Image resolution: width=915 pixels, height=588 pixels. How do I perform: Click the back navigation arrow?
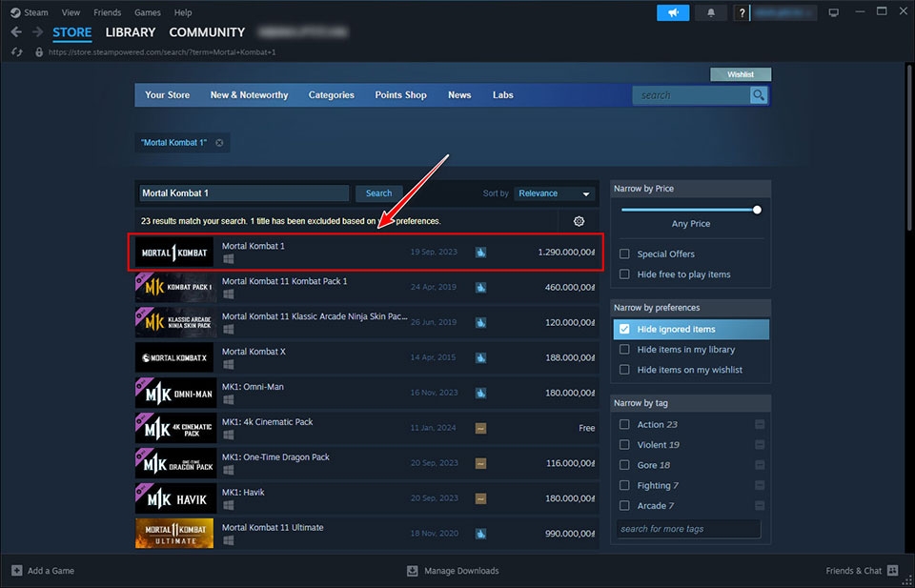[15, 32]
